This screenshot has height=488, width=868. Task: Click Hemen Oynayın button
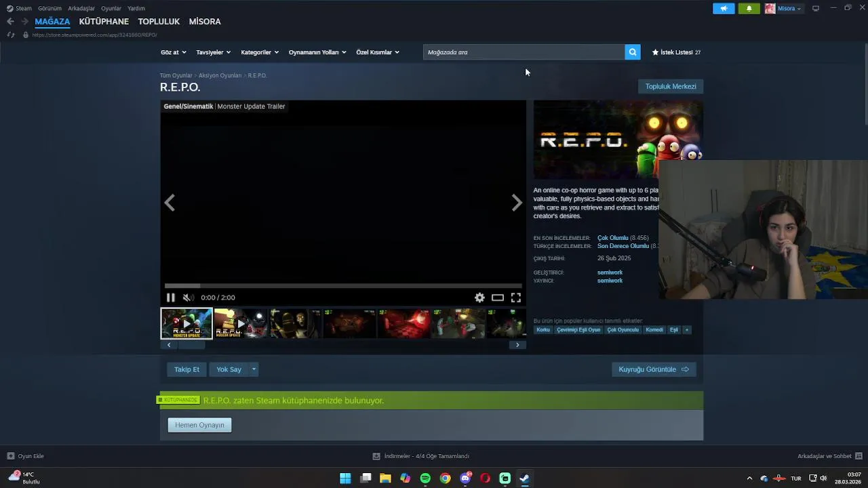199,425
